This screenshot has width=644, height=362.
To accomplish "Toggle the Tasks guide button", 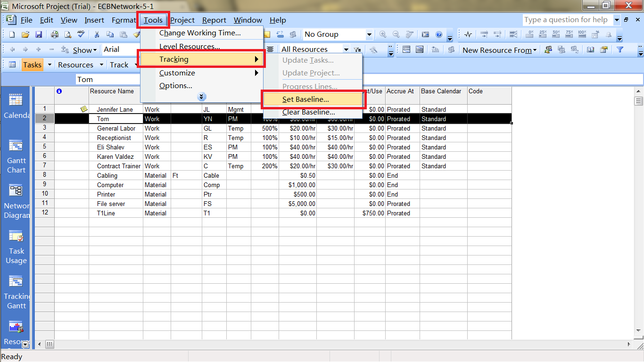I will (x=32, y=65).
